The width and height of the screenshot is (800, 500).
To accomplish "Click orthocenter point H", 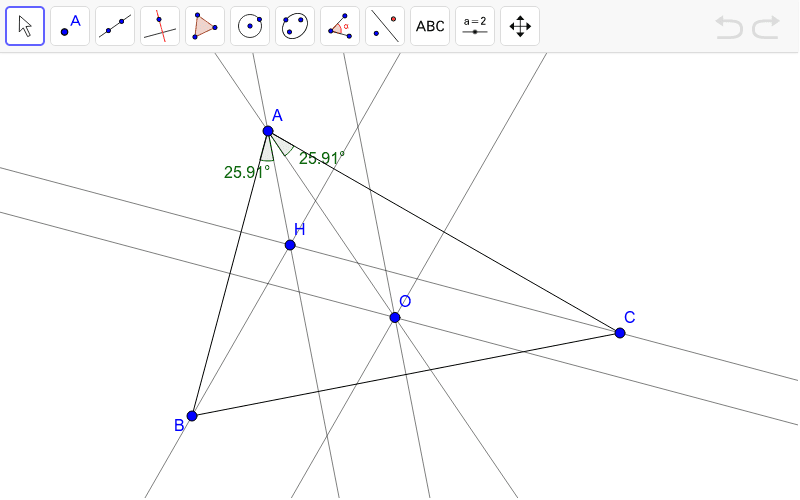I will [x=290, y=245].
